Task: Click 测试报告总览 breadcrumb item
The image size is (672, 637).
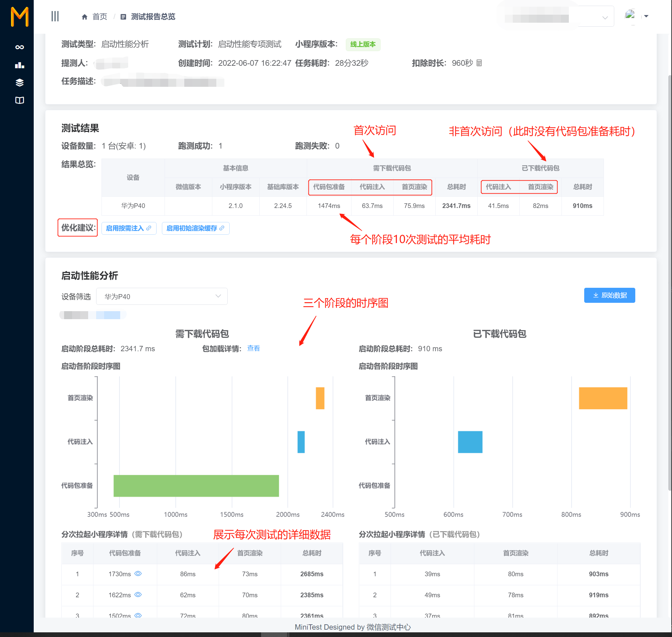Action: (153, 17)
